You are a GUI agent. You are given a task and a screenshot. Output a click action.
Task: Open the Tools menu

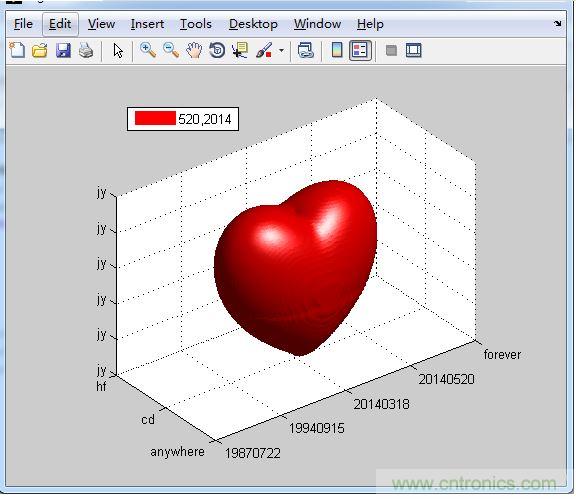coord(195,24)
